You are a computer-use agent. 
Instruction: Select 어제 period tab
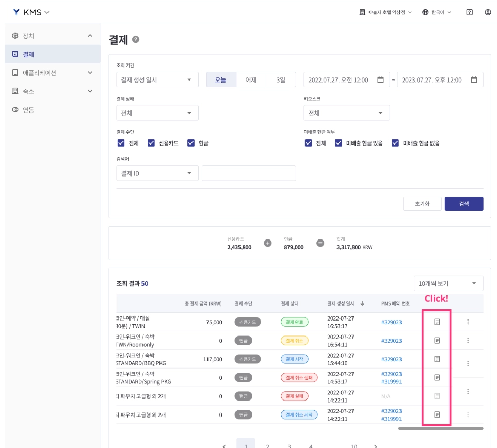tap(251, 79)
